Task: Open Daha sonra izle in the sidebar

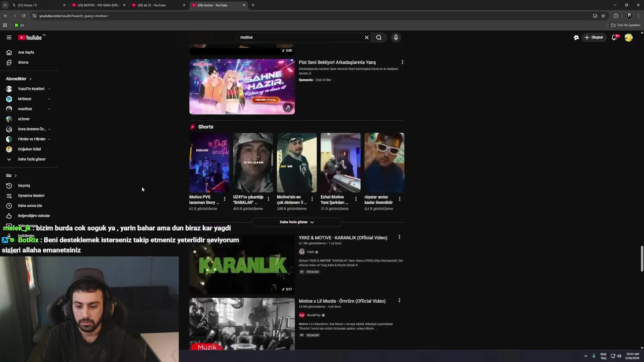Action: [x=30, y=206]
